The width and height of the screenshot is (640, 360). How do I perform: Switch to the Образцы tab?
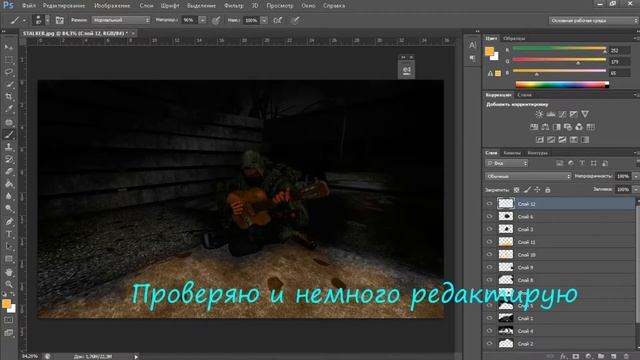[x=514, y=38]
